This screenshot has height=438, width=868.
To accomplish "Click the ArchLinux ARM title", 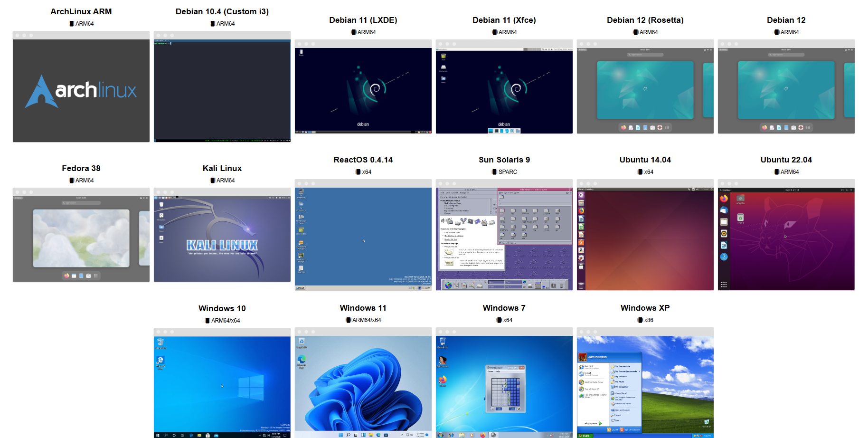I will (x=81, y=11).
